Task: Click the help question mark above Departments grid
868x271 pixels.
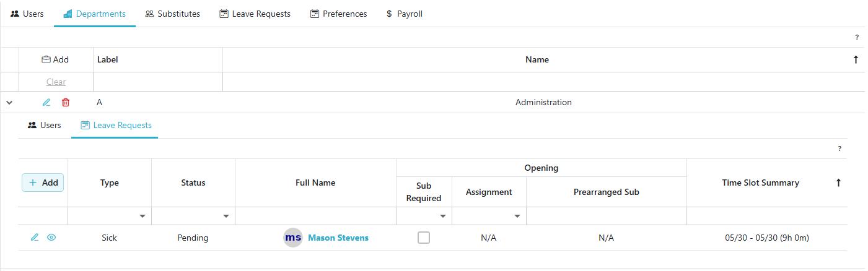Action: (857, 37)
